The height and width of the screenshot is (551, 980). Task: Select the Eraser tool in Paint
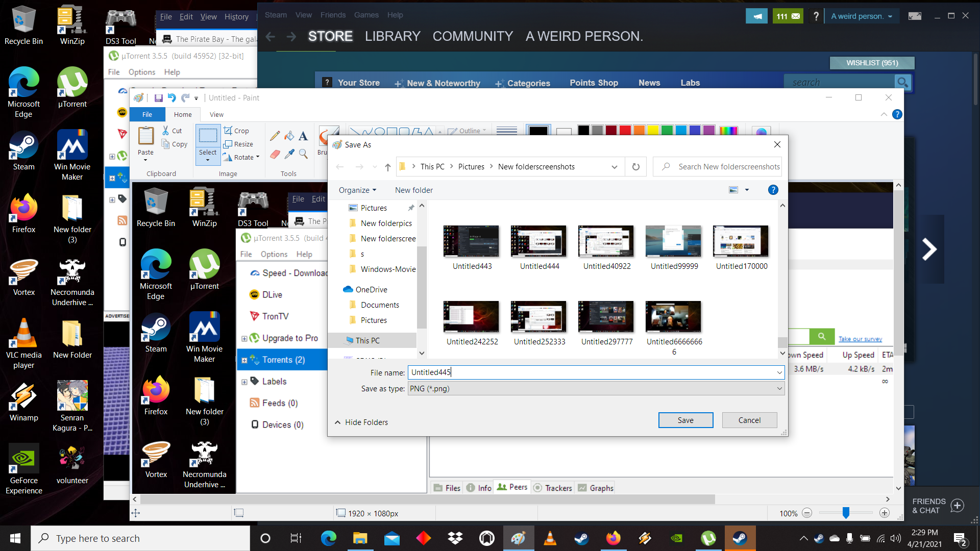click(275, 155)
